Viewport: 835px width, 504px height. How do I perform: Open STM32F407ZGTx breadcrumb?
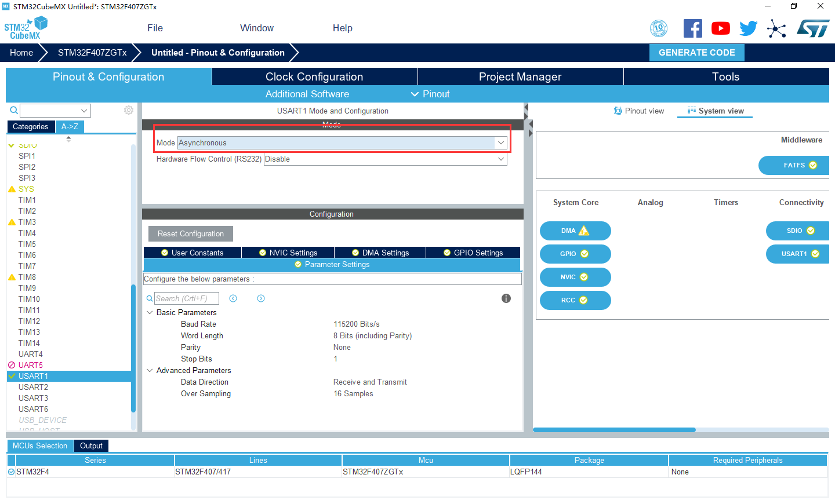click(92, 52)
